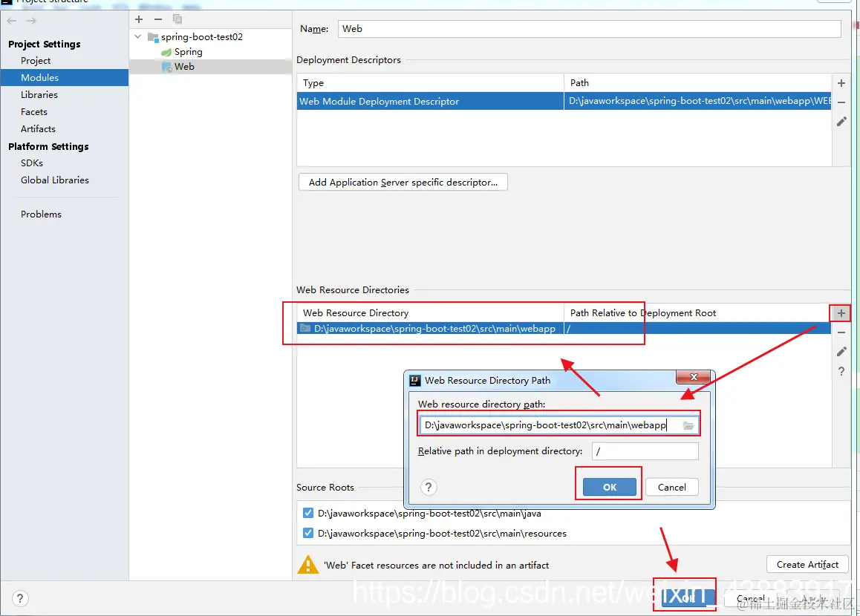
Task: Open Project settings page
Action: [x=36, y=61]
